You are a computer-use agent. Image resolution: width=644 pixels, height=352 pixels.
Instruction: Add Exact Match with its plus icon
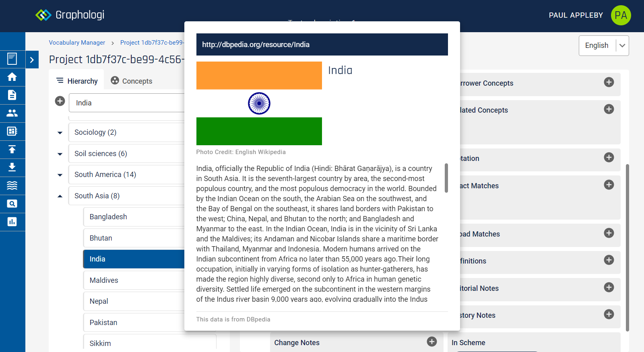point(609,185)
